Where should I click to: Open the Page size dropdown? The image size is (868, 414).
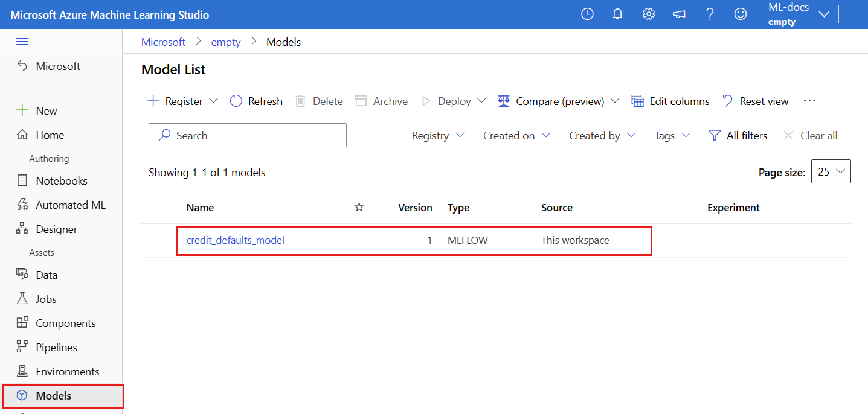[831, 172]
